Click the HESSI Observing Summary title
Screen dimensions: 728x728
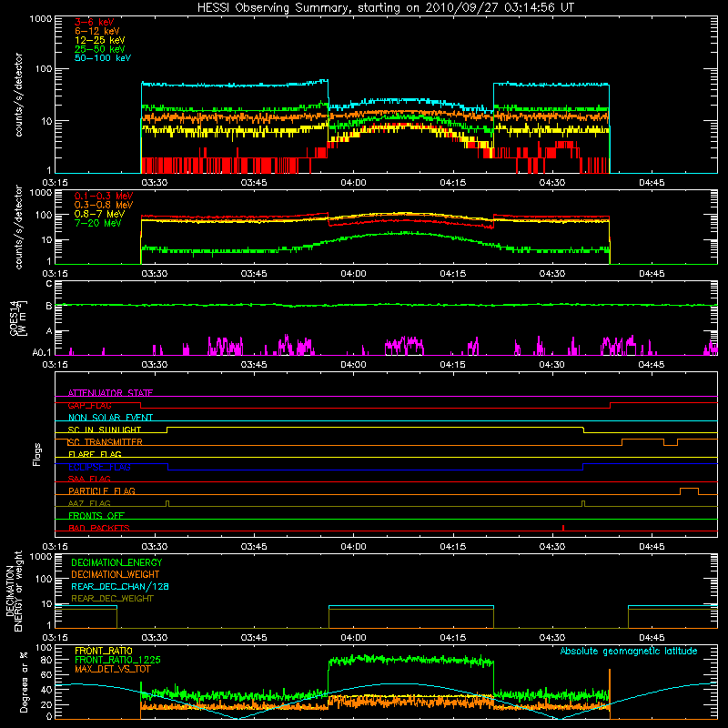[386, 8]
